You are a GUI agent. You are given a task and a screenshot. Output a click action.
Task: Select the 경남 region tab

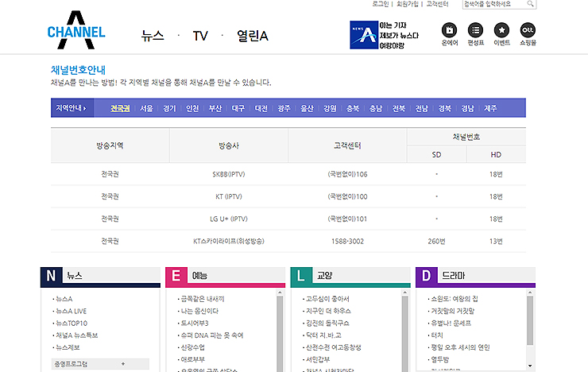[x=468, y=108]
